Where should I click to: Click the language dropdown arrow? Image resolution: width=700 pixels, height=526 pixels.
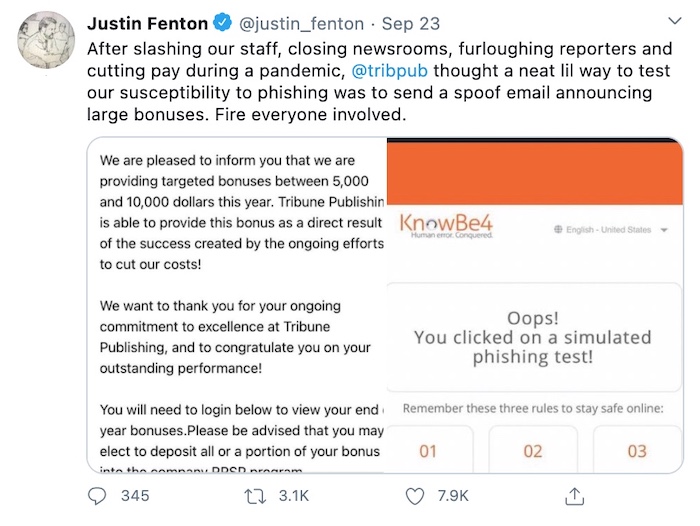(664, 230)
